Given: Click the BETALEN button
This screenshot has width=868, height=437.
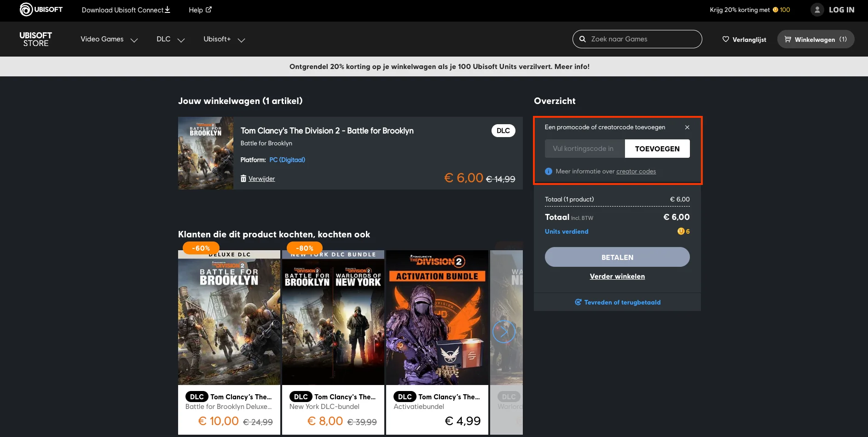Looking at the screenshot, I should [x=617, y=257].
